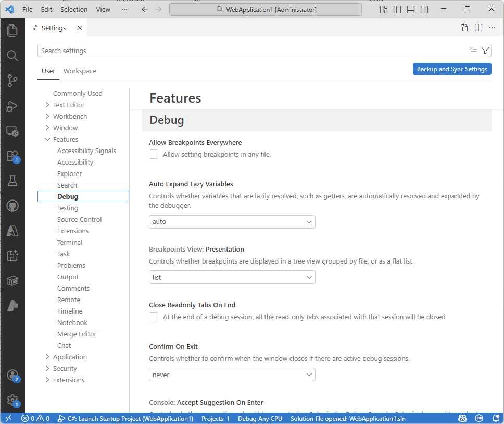Toggle the bottom Panel from title bar
This screenshot has width=504, height=424.
410,9
